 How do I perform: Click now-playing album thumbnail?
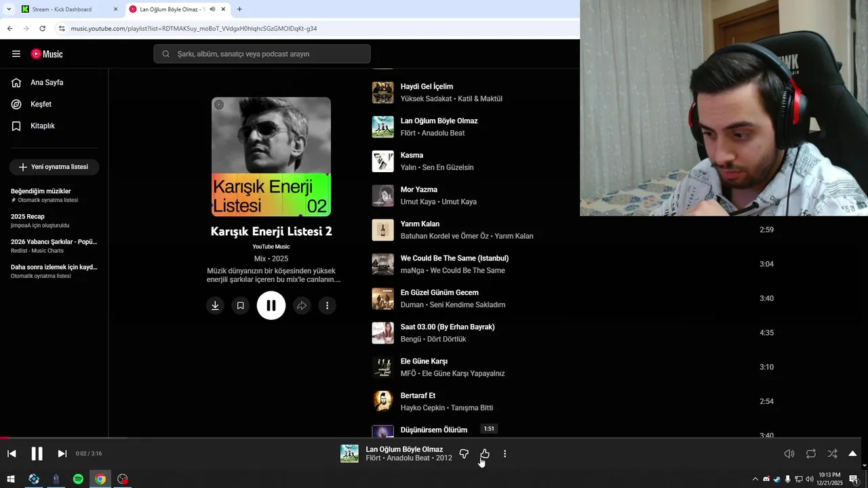349,454
